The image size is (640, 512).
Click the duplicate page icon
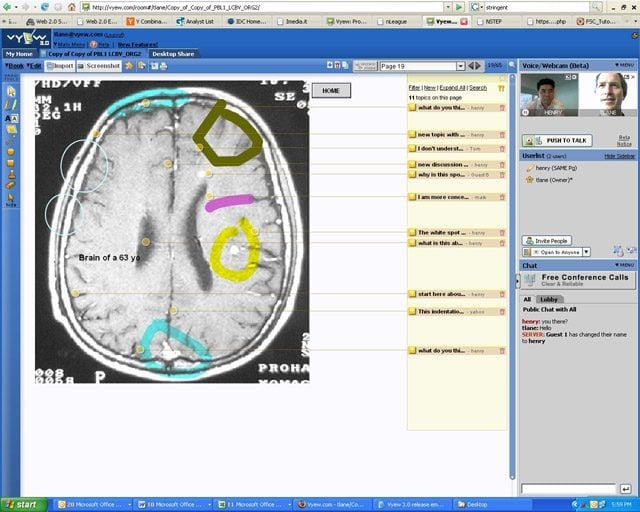(345, 65)
